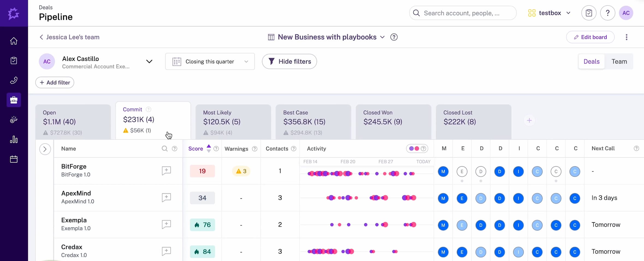Open the whale coaching icon in sidebar
The width and height of the screenshot is (644, 261).
[14, 120]
